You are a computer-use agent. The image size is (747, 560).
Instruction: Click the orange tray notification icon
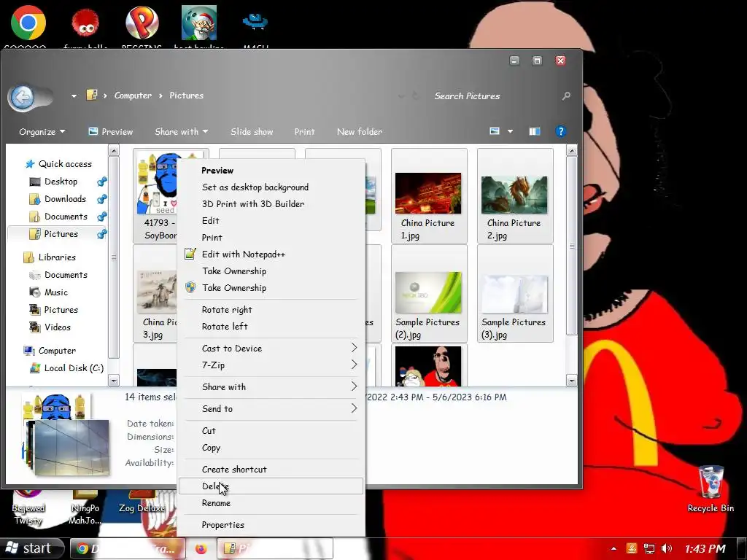632,548
